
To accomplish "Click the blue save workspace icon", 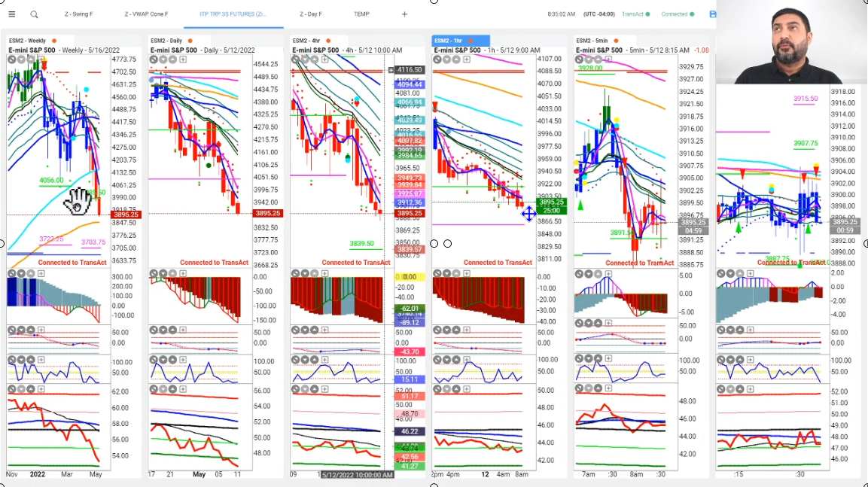I will 712,14.
